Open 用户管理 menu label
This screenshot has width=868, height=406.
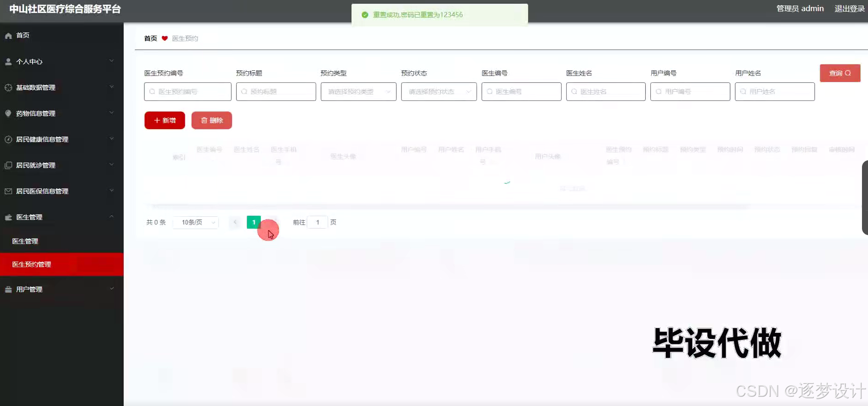click(x=29, y=289)
